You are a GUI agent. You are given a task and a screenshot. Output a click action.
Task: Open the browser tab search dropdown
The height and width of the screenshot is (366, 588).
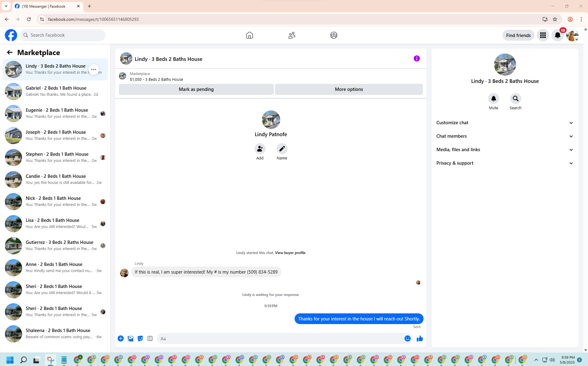[x=6, y=6]
